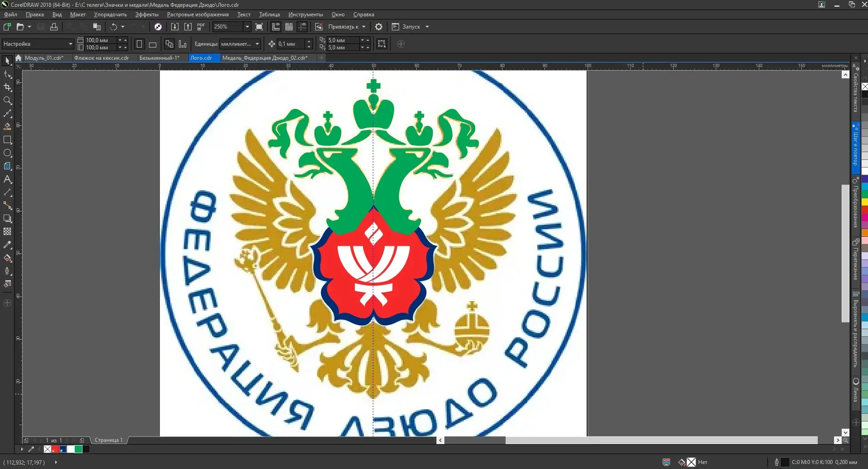Open the Инструменты menu
Screen dimensions: 868x469
click(306, 14)
